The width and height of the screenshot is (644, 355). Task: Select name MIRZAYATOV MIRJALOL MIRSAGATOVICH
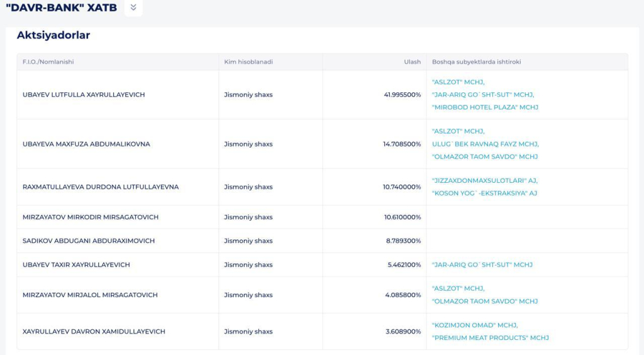point(90,295)
